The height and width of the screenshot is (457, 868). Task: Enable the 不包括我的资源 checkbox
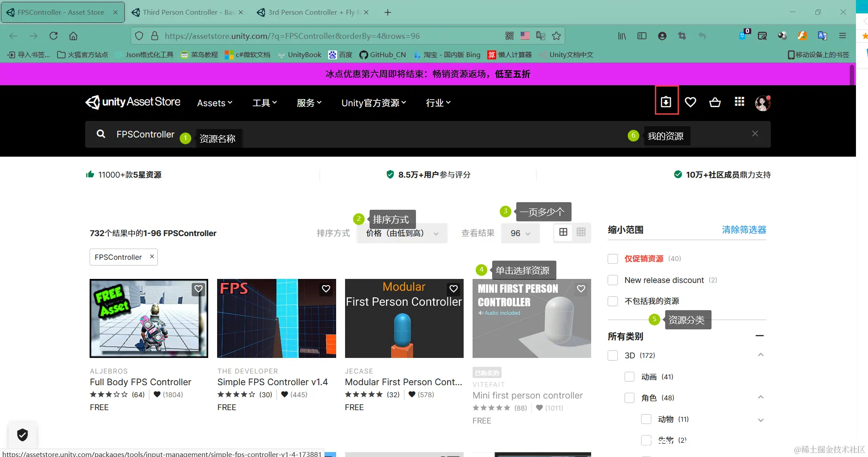613,301
